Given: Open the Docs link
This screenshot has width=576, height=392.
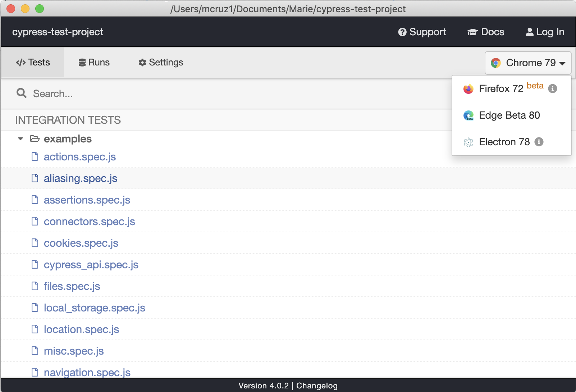Looking at the screenshot, I should [485, 32].
